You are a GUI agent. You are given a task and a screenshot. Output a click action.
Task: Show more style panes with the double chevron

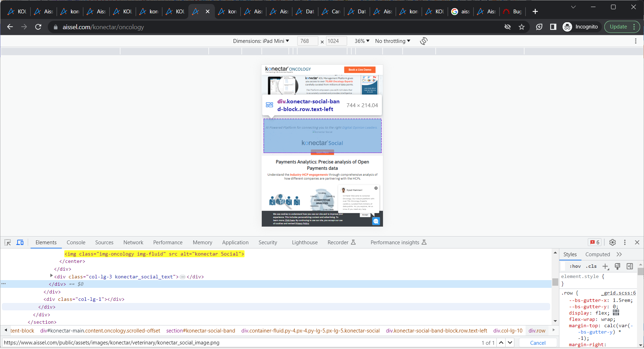pyautogui.click(x=619, y=254)
